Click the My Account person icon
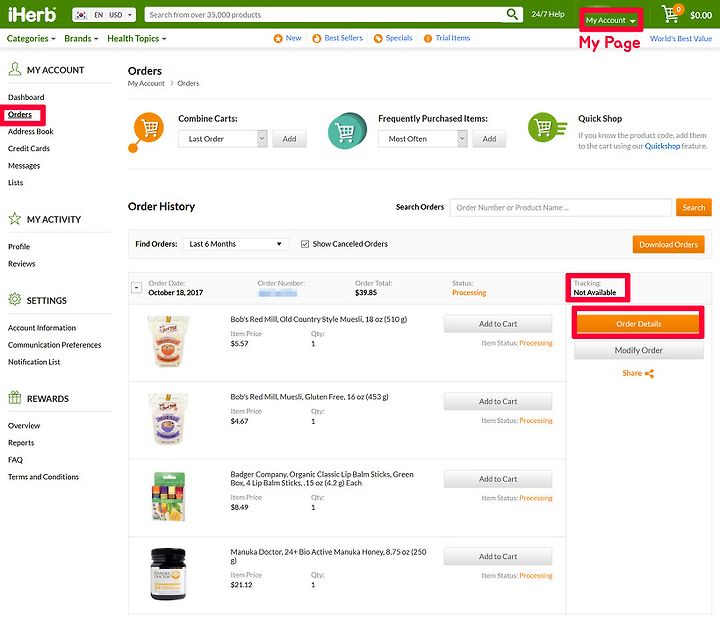 pos(15,69)
